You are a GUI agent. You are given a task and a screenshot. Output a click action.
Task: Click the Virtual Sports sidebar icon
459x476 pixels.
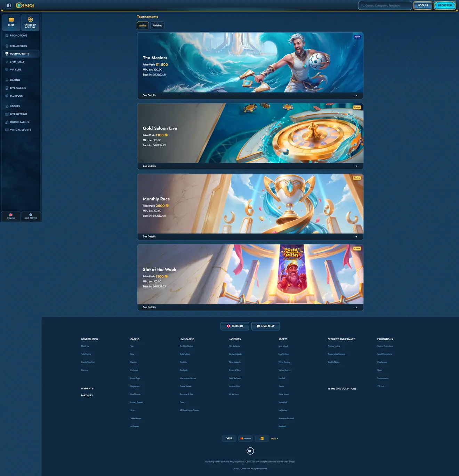coord(7,130)
